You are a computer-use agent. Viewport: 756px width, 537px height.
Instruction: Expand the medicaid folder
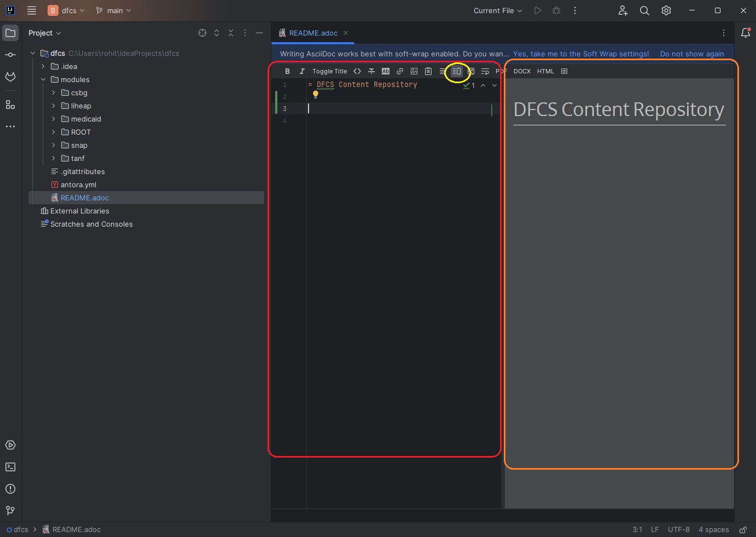(54, 119)
